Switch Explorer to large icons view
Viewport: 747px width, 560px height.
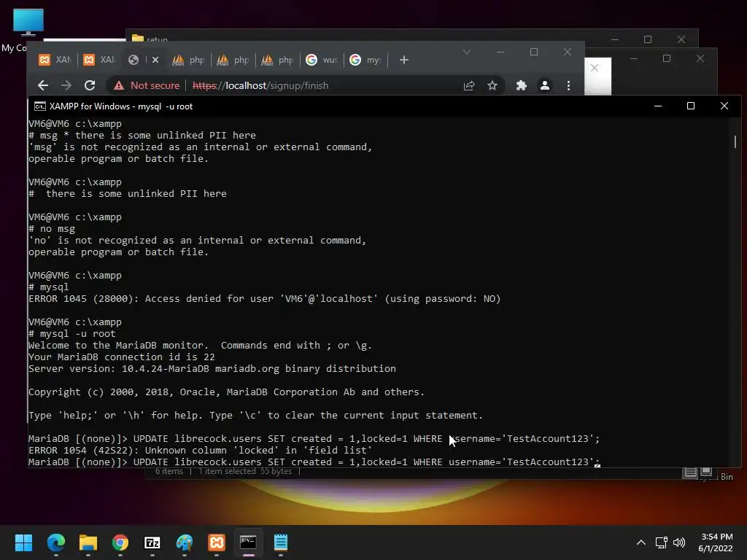pos(706,472)
